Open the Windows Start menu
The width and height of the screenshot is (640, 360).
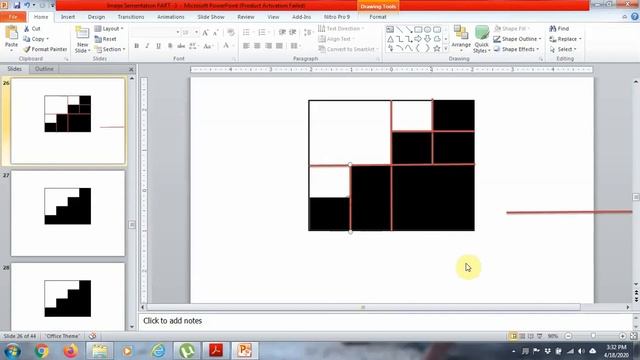[x=12, y=351]
